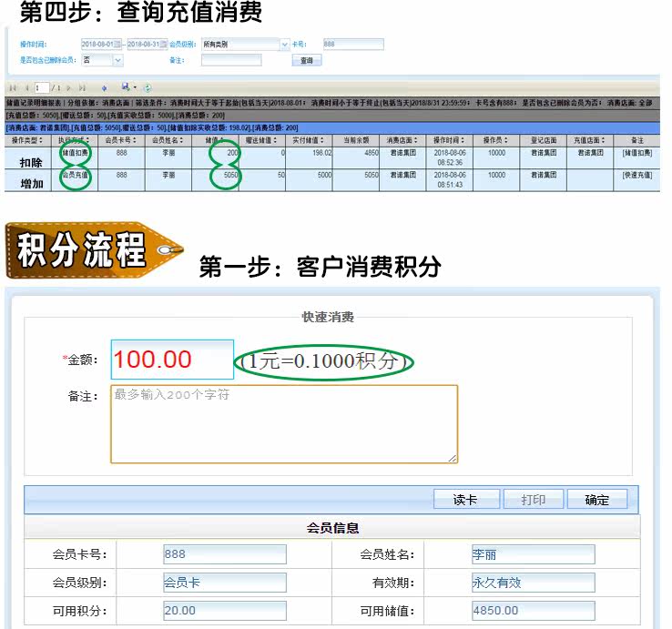Click the 备注 remarks textarea

point(284,424)
